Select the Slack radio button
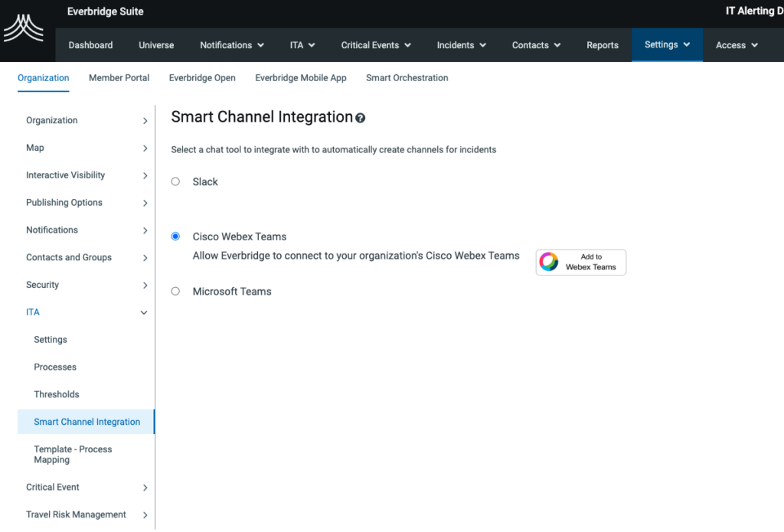This screenshot has width=784, height=532. (175, 181)
